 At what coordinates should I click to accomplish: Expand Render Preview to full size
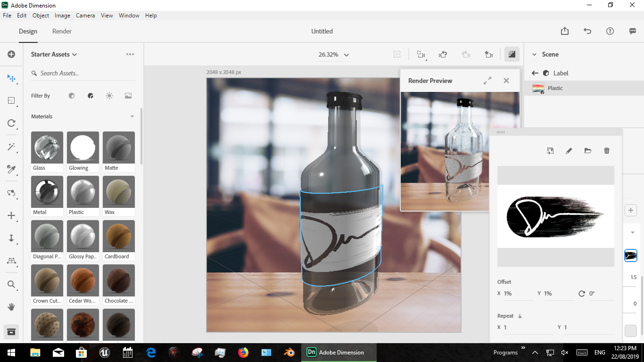point(487,81)
